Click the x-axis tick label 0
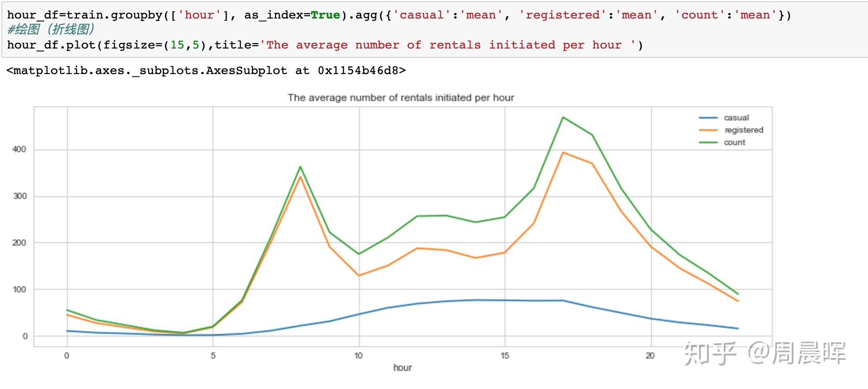The height and width of the screenshot is (389, 868). (x=67, y=355)
